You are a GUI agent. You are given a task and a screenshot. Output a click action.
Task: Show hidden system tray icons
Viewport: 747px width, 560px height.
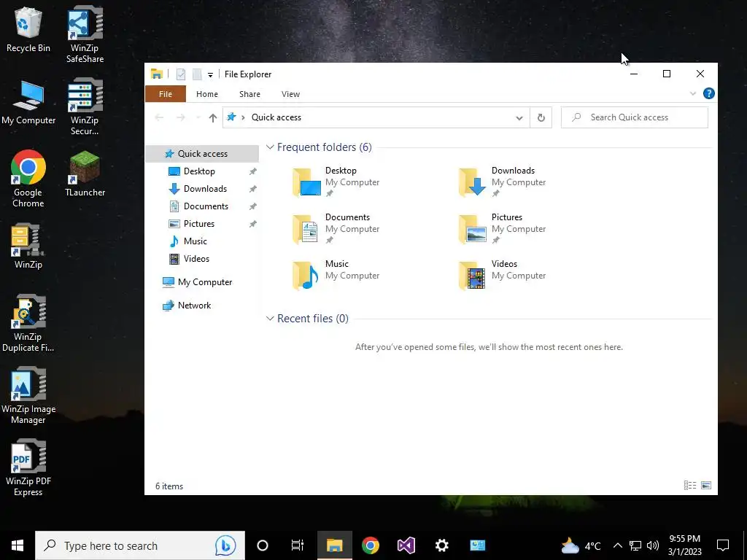tap(617, 545)
